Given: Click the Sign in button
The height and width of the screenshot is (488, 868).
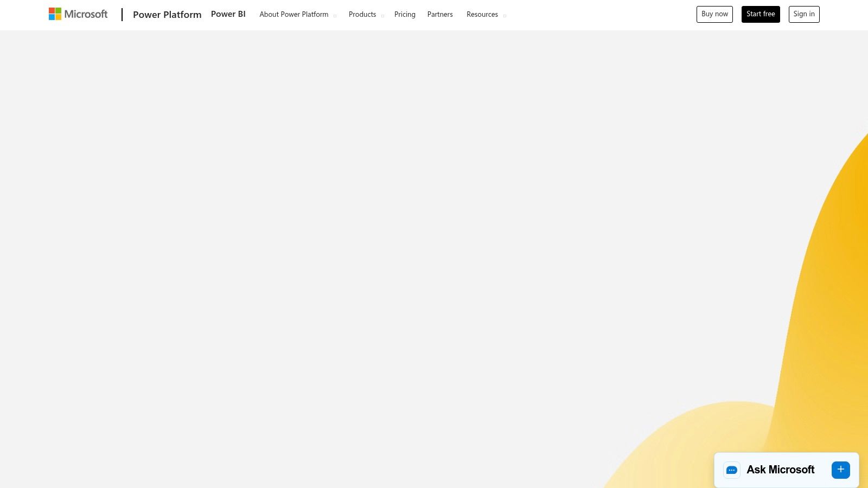Looking at the screenshot, I should point(804,14).
